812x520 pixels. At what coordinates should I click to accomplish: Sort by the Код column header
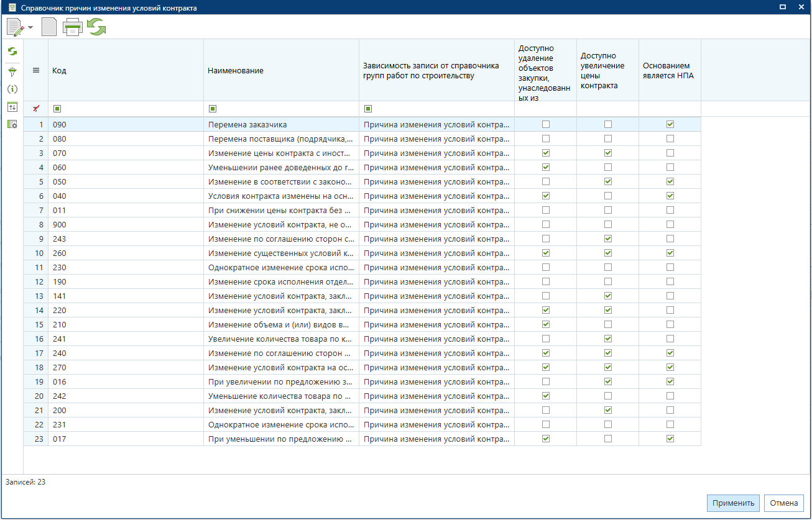coord(126,70)
